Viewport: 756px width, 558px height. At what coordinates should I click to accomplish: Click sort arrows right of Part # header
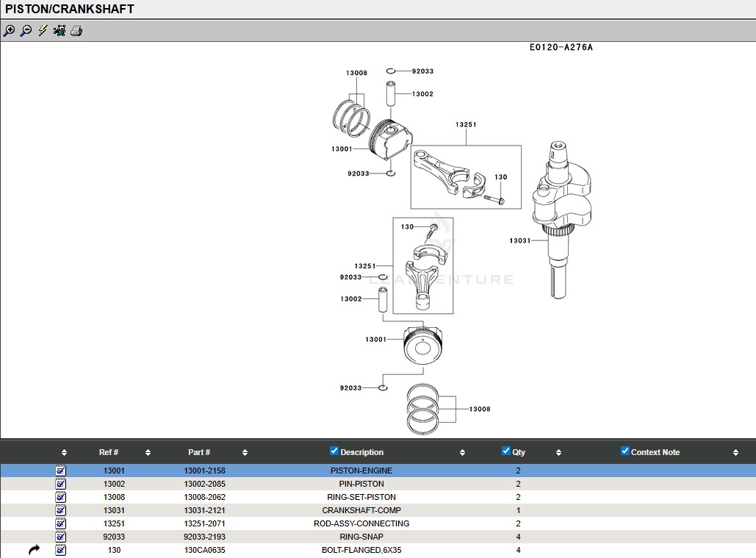245,453
